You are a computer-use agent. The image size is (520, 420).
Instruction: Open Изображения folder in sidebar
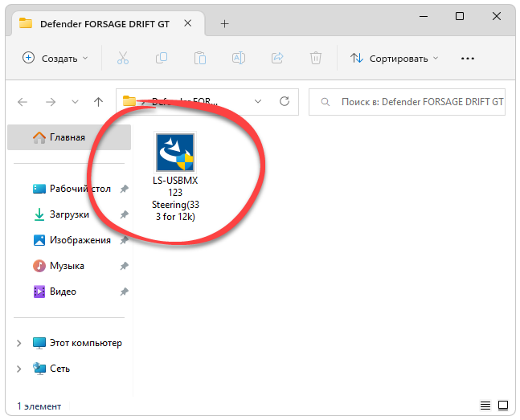tap(72, 240)
